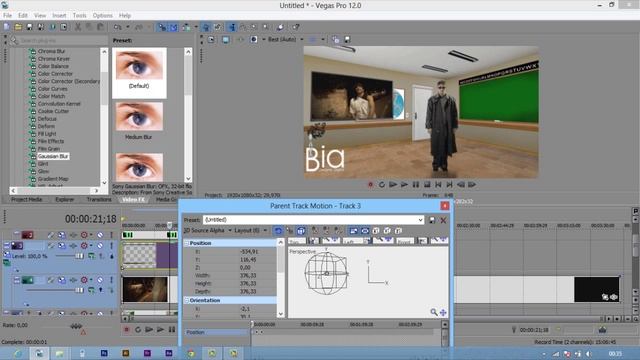Collapse the Orientation property group
Screen dimensions: 640x360
pyautogui.click(x=187, y=300)
